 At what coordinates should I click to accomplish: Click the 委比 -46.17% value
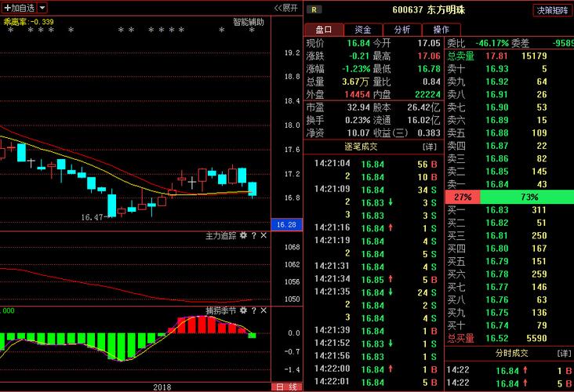tap(492, 43)
